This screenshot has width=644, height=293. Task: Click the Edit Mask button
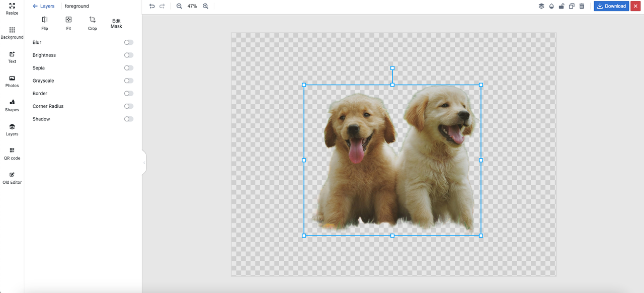[116, 24]
